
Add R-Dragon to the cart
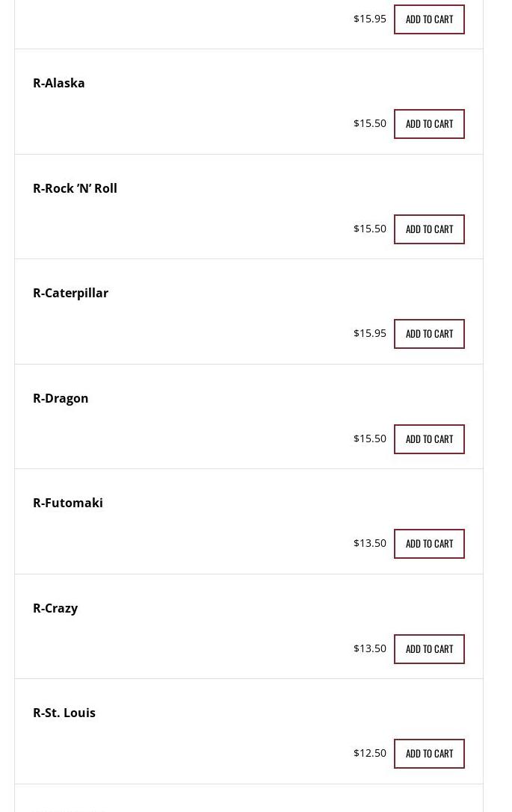pos(429,439)
